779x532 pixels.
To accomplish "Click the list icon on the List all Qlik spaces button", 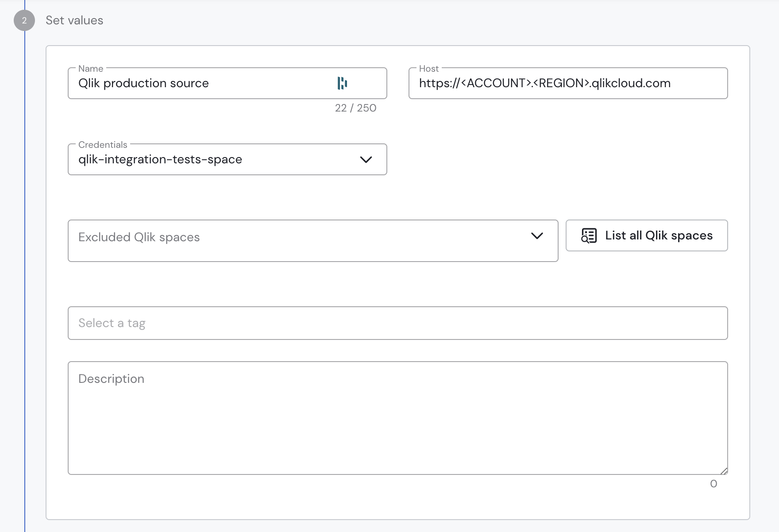I will [589, 235].
